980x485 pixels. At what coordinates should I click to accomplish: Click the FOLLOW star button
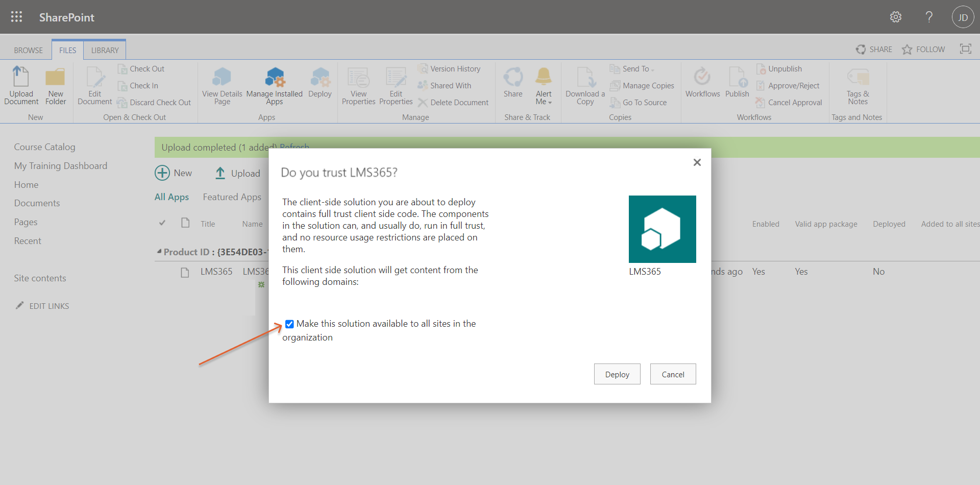[x=923, y=49]
